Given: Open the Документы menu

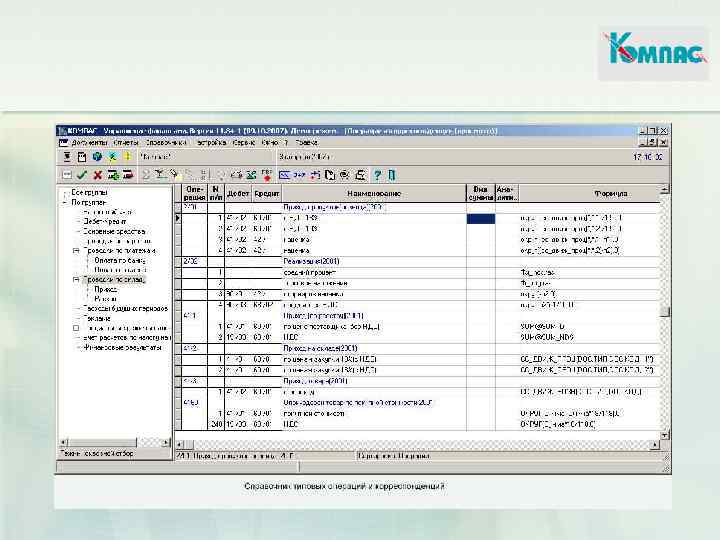Looking at the screenshot, I should coord(90,143).
